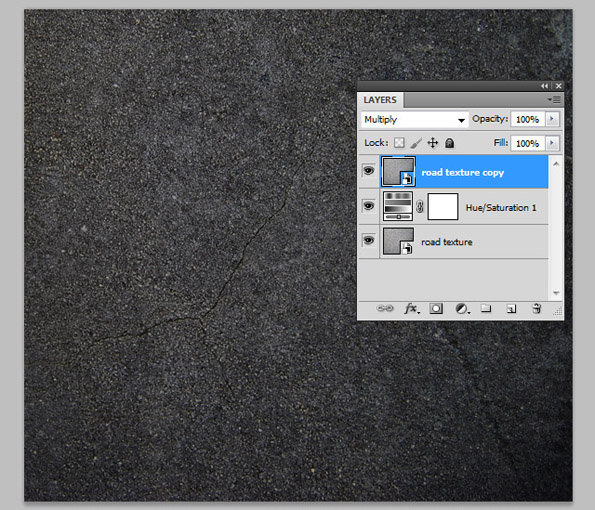The width and height of the screenshot is (595, 510).
Task: Open the Multiply blend mode dropdown
Action: tap(415, 120)
